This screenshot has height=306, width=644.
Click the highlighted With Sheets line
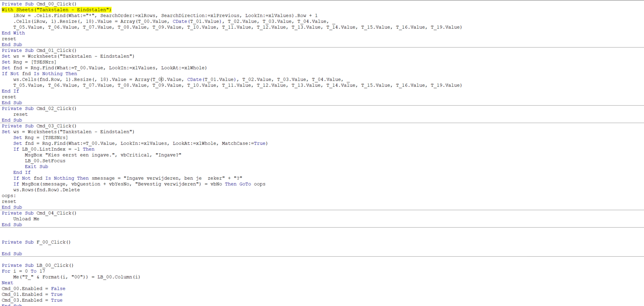(57, 10)
